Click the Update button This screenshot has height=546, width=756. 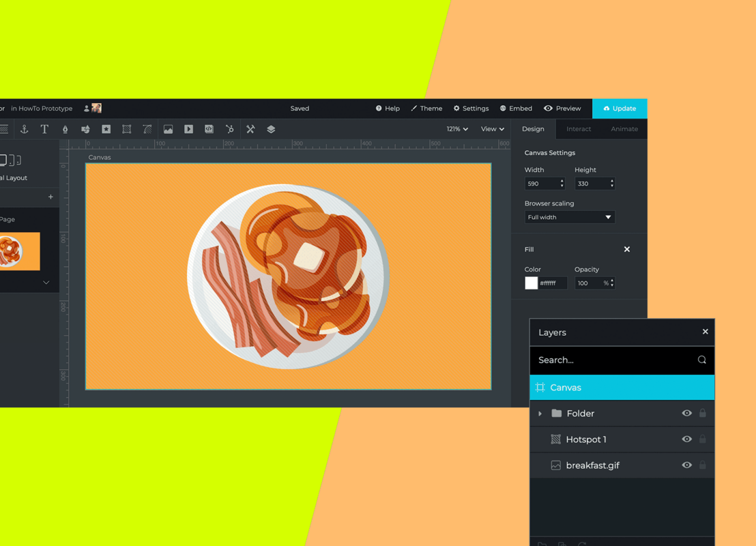coord(620,108)
